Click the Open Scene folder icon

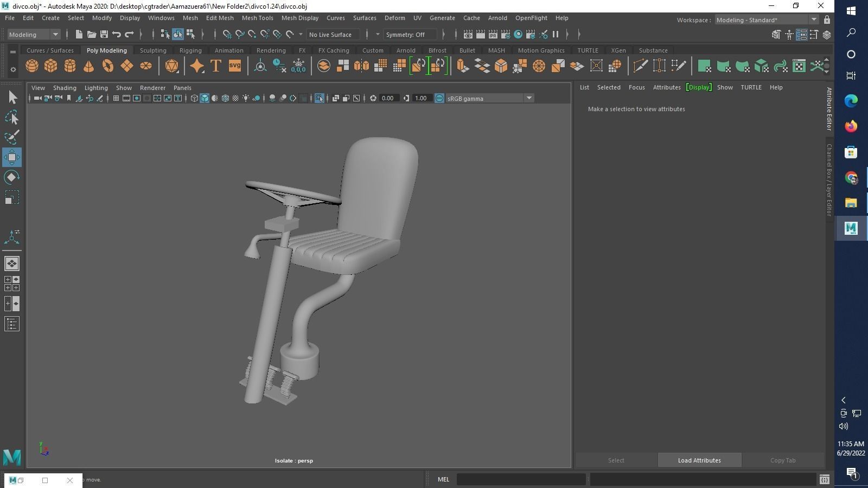(92, 34)
